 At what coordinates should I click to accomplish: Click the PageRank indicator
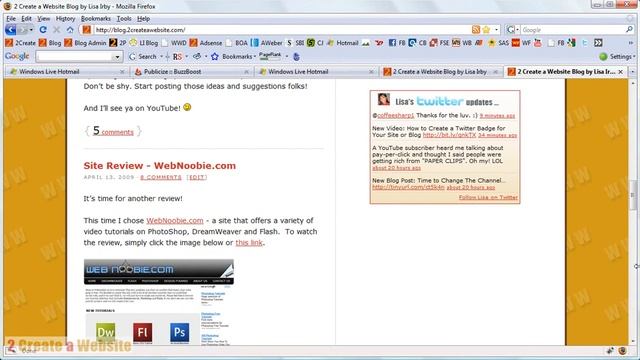click(270, 56)
